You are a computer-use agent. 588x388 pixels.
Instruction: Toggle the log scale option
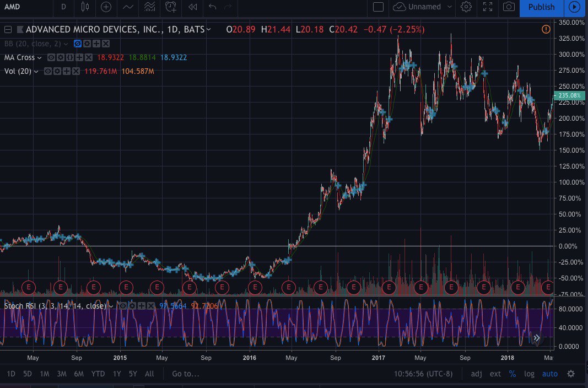coord(529,374)
